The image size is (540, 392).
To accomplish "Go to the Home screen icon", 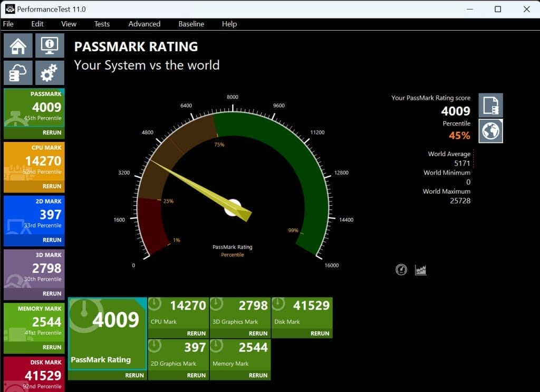I will pos(18,45).
